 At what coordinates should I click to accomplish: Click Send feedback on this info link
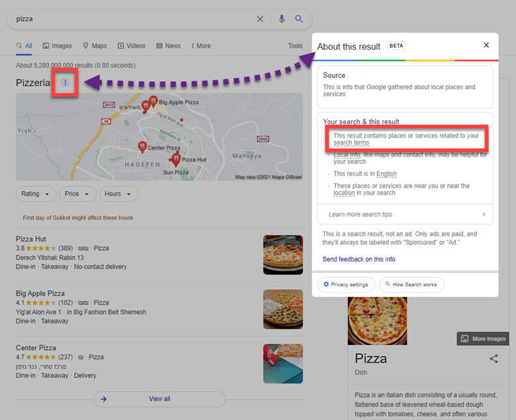tap(359, 259)
